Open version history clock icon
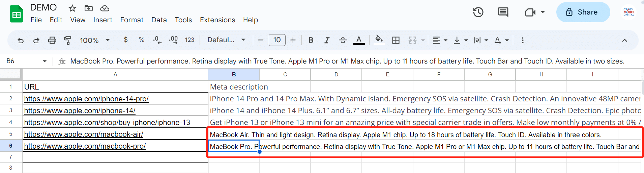Image resolution: width=644 pixels, height=173 pixels. [x=478, y=13]
